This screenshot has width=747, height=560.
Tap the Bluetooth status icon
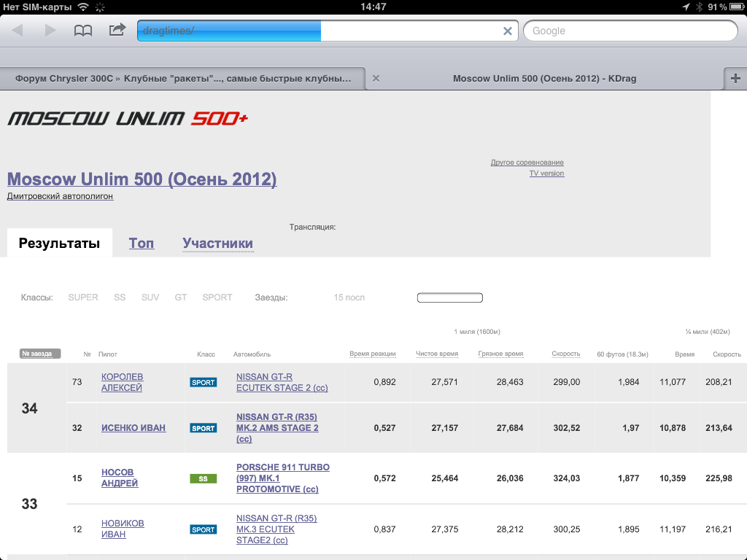coord(699,7)
